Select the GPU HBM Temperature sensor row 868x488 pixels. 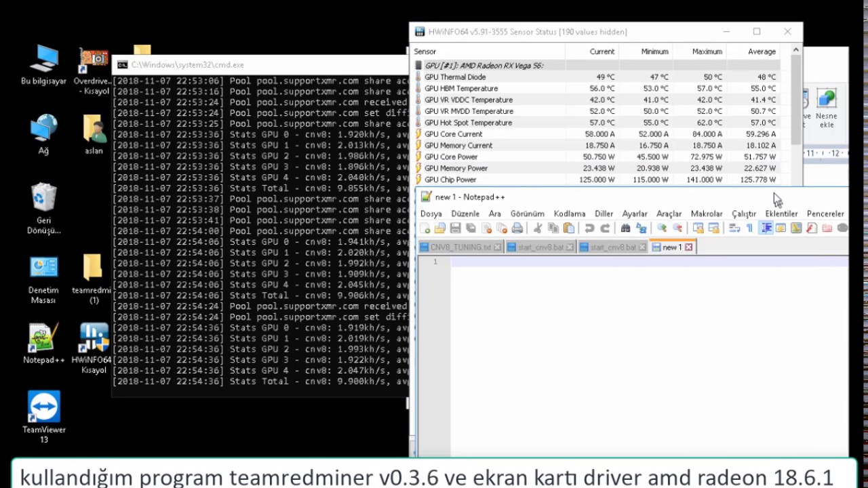point(595,88)
